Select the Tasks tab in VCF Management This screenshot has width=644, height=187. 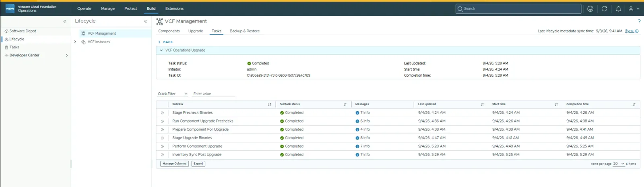coord(217,31)
